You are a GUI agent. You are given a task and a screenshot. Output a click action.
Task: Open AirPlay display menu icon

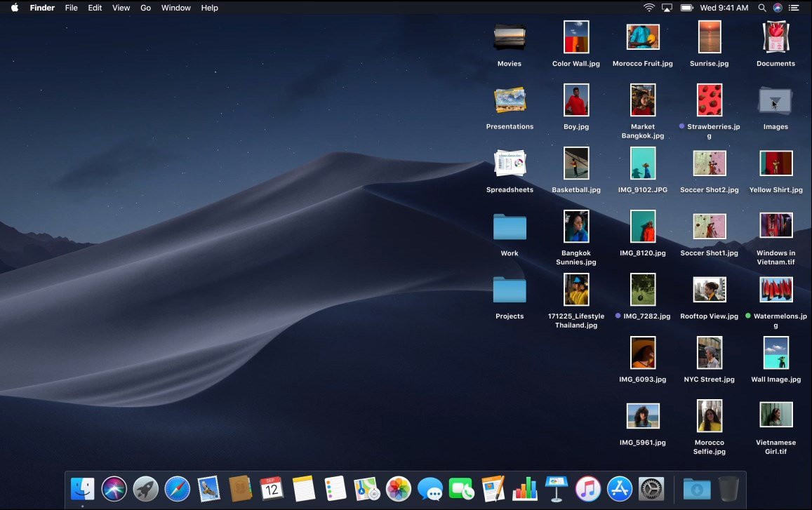[667, 8]
